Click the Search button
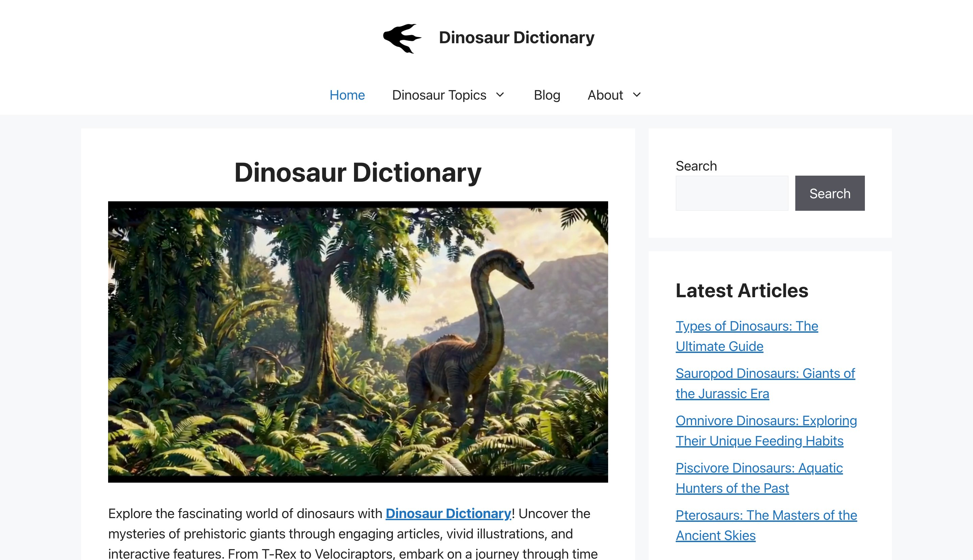 click(829, 193)
